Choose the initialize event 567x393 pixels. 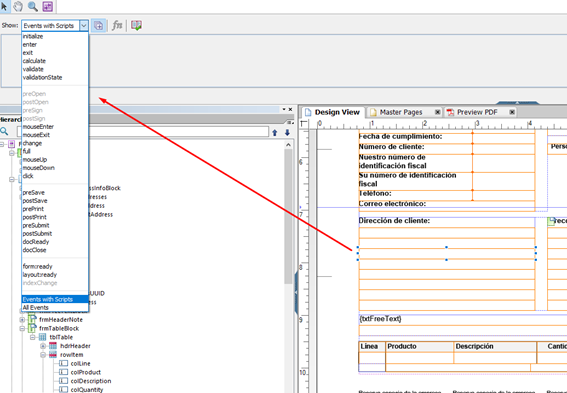point(33,36)
